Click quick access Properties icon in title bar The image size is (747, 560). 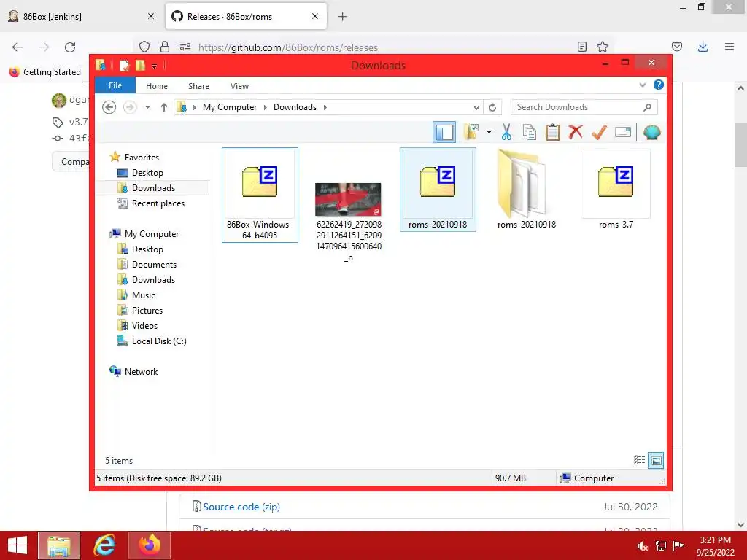point(124,65)
